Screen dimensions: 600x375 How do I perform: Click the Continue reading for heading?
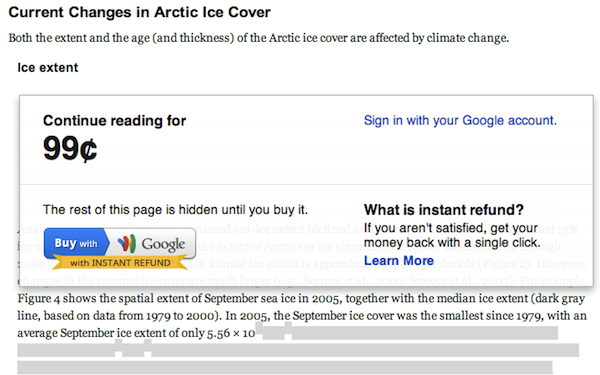pos(114,121)
